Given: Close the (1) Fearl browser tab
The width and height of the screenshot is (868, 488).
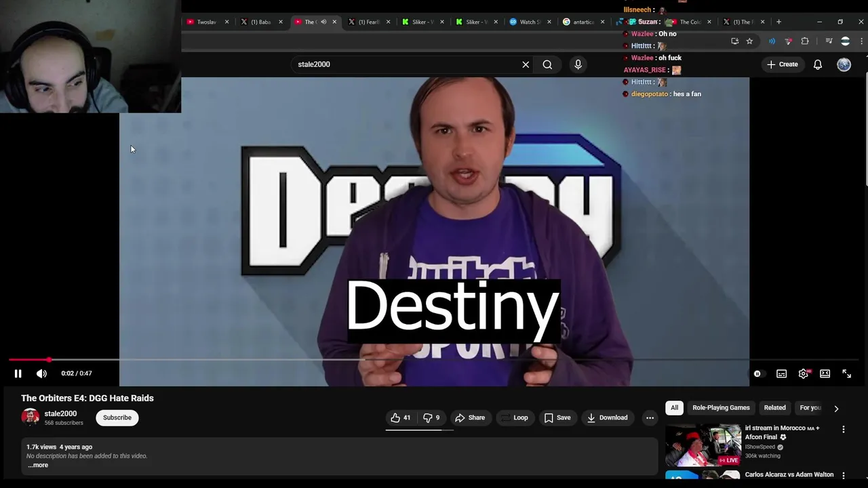Looking at the screenshot, I should (387, 22).
